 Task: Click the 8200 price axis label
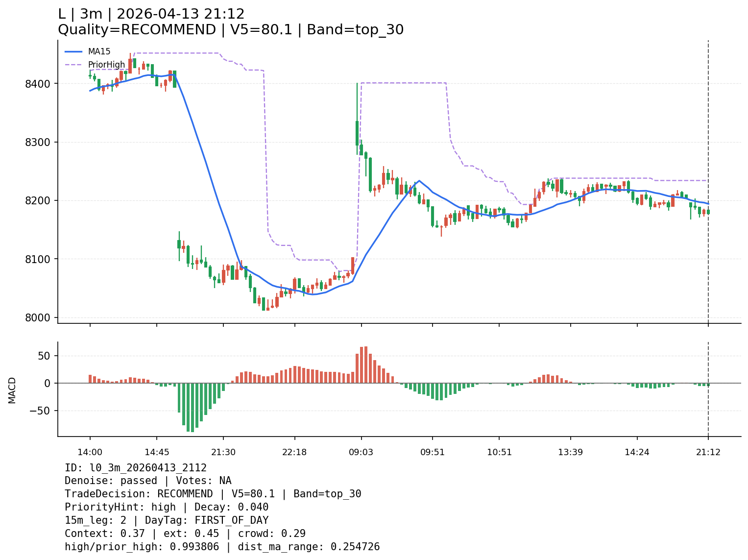pyautogui.click(x=37, y=201)
